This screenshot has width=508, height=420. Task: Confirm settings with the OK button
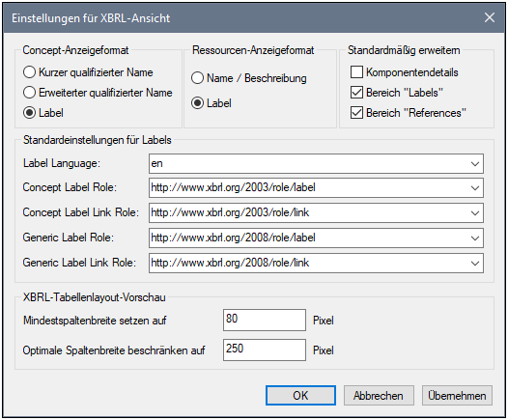pos(300,396)
